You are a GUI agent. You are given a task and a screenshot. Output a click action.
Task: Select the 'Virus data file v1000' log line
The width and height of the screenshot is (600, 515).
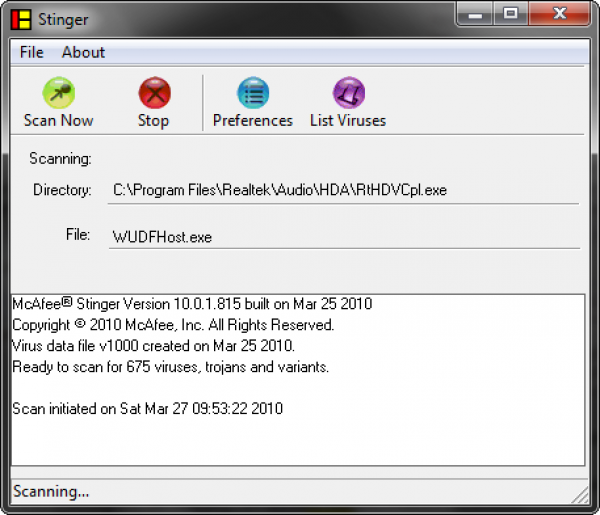pos(153,346)
